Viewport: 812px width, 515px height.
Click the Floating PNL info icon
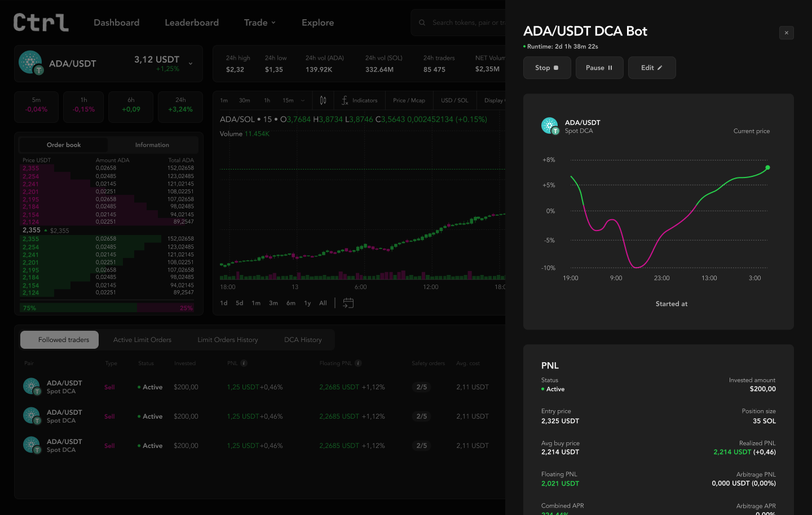358,363
